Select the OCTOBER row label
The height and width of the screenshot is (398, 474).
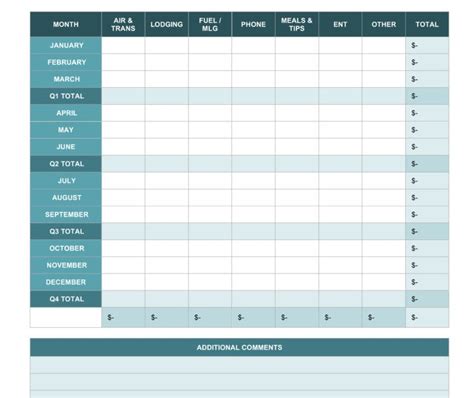tap(66, 248)
